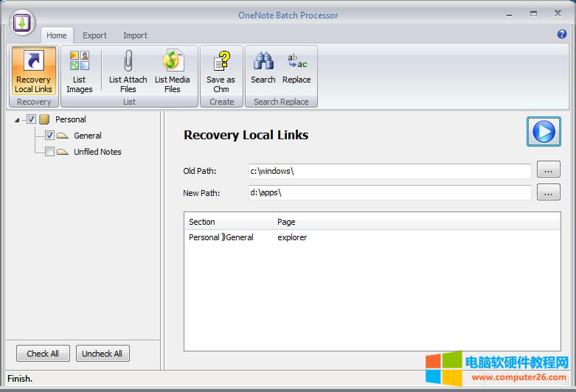Click the New Path input field
Viewport: 576px width, 392px height.
[x=389, y=192]
